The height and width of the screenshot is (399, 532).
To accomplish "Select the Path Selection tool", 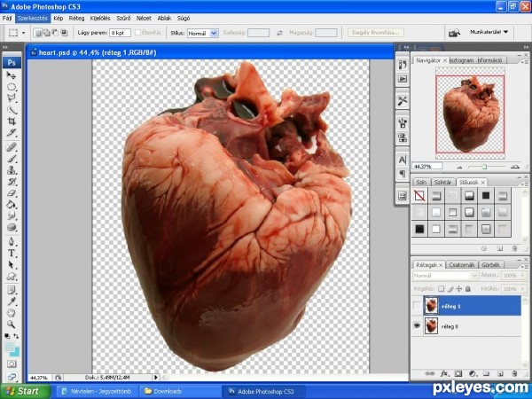I will [12, 264].
